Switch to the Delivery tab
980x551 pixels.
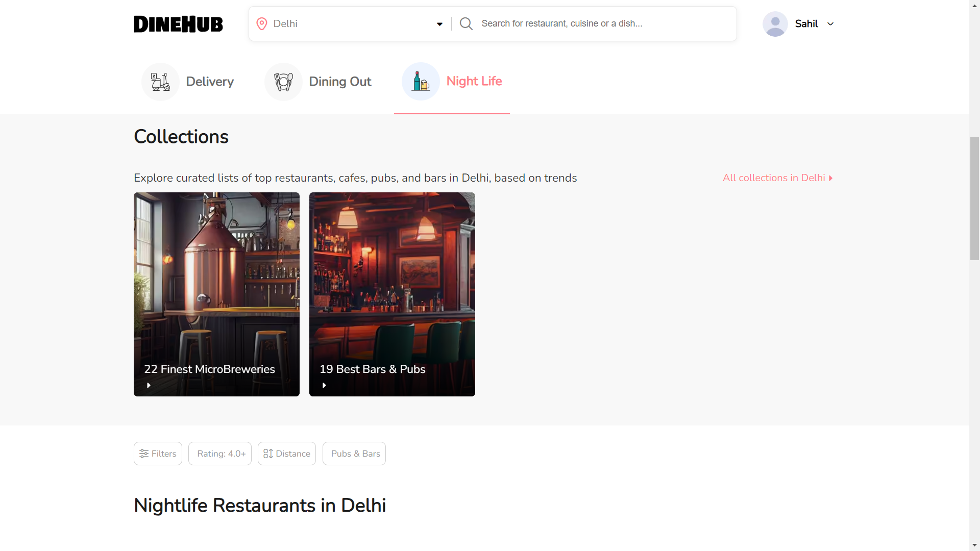(x=188, y=81)
